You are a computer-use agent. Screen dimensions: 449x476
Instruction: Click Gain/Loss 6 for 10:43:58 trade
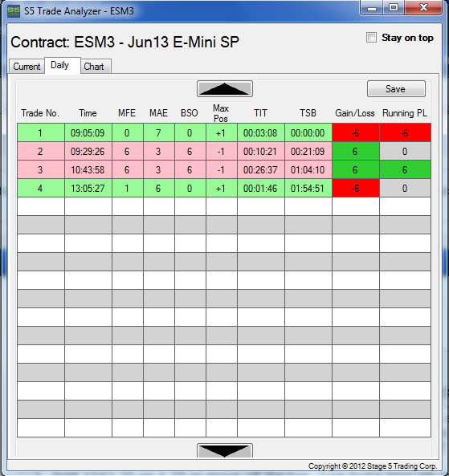tap(356, 169)
